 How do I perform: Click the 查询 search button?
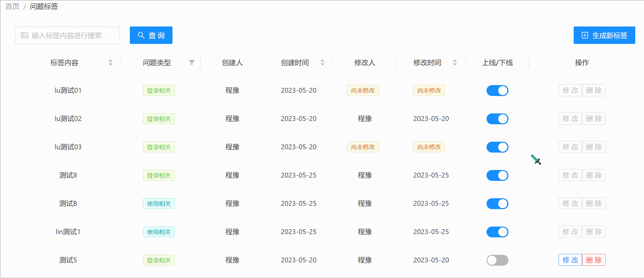tap(151, 35)
